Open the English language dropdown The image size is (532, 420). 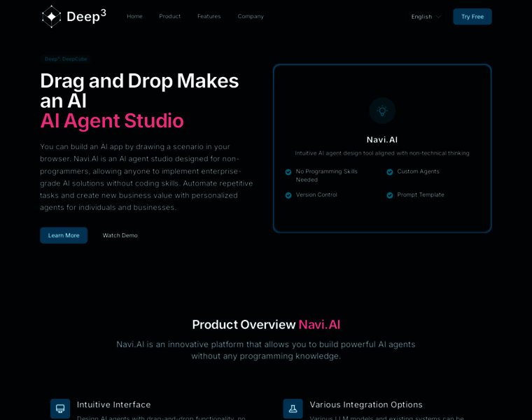[x=426, y=17]
